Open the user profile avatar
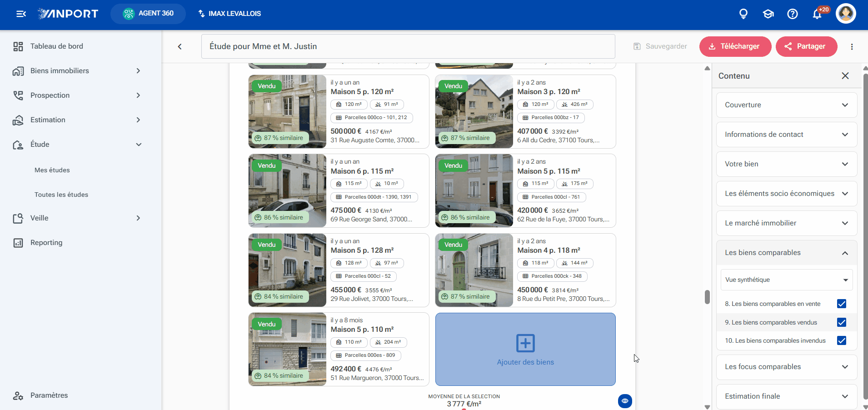 coord(846,13)
